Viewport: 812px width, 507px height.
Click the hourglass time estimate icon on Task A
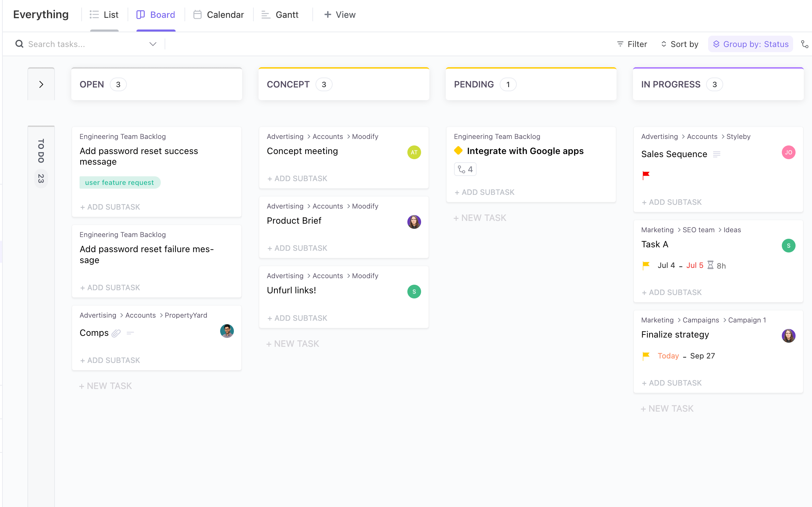point(710,265)
